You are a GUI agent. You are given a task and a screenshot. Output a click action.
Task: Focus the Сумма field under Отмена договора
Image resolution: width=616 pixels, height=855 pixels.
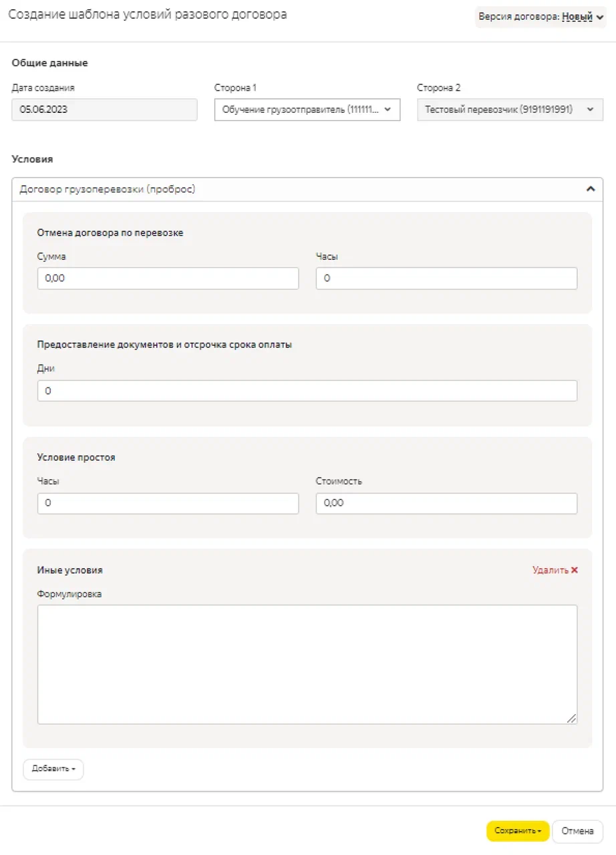tap(168, 279)
